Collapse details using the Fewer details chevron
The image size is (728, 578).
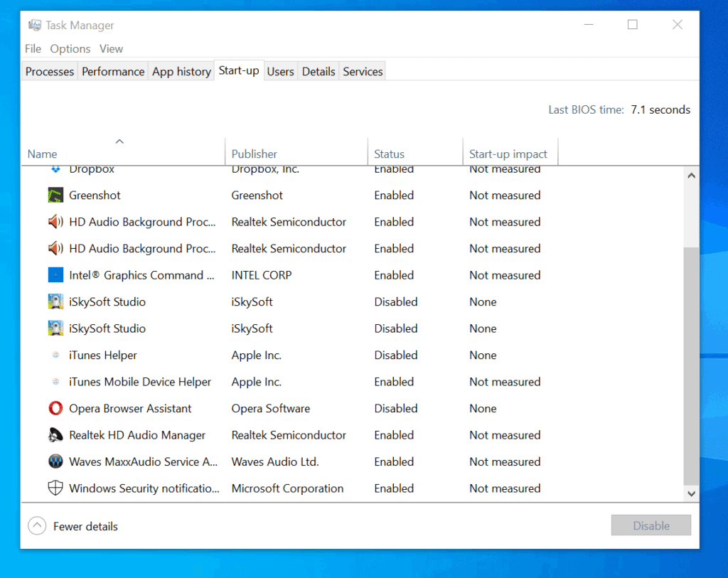[37, 525]
